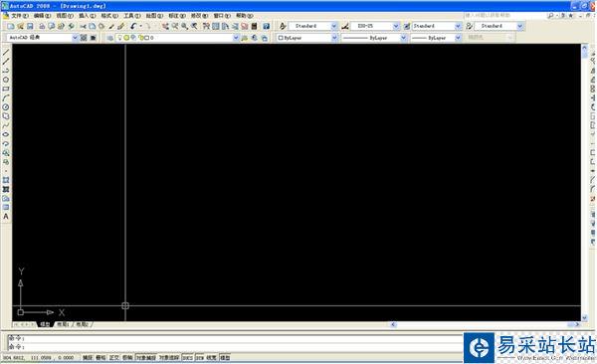The width and height of the screenshot is (597, 364).
Task: Toggle 对象追踪 (Object Tracking) in status bar
Action: [169, 357]
